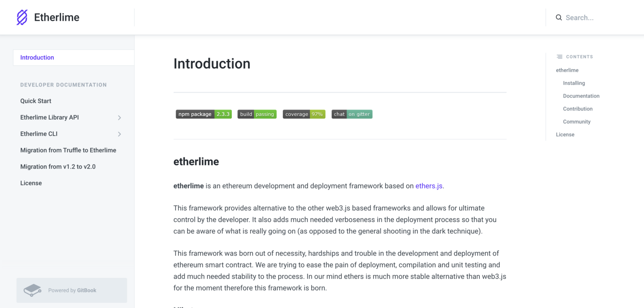644x308 pixels.
Task: Click the GitBook logo icon
Action: point(33,291)
